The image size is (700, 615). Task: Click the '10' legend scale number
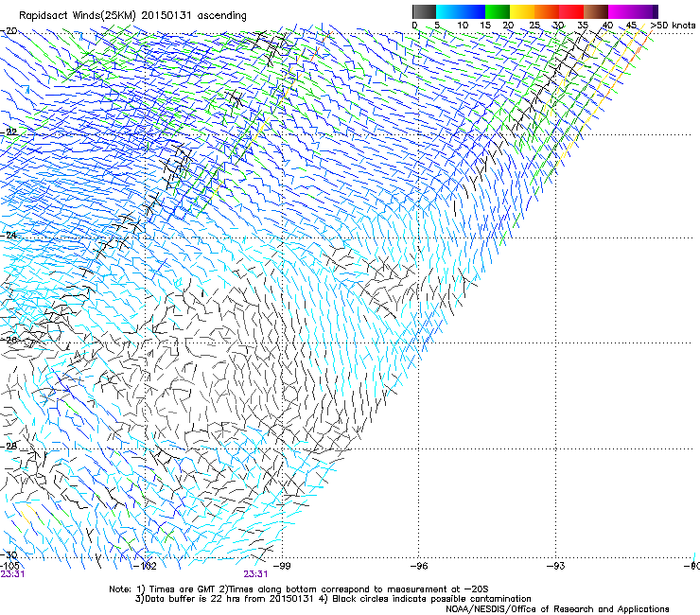[x=463, y=26]
